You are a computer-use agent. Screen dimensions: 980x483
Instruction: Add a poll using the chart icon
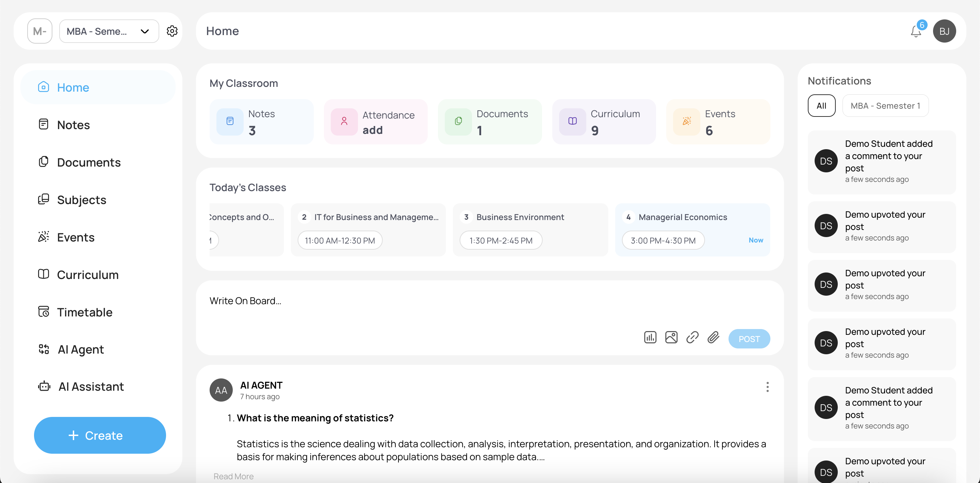(650, 338)
